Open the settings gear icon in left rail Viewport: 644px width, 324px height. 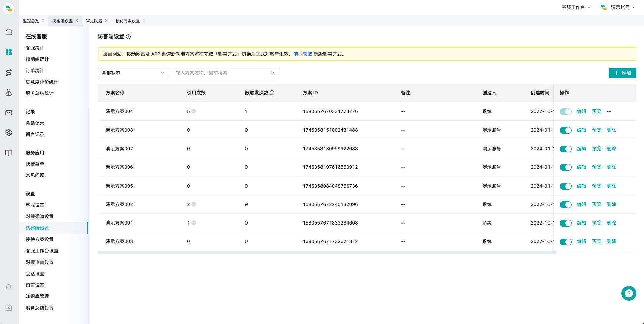(9, 133)
